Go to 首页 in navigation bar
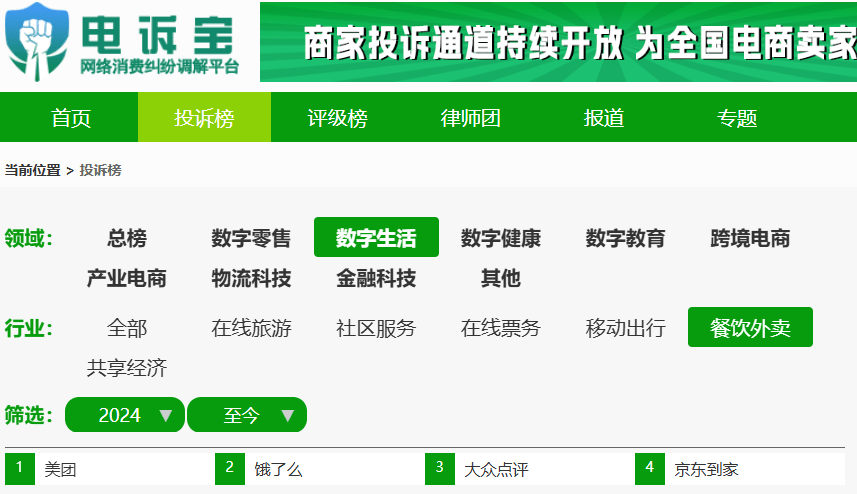Viewport: 857px width, 494px height. pyautogui.click(x=71, y=117)
